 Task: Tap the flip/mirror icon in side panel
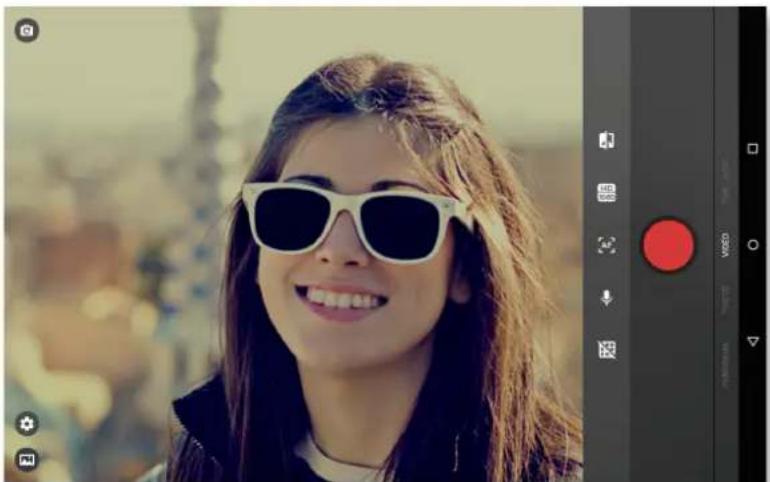(606, 140)
